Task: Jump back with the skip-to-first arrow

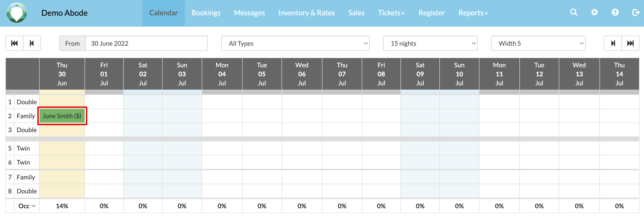Action: click(x=14, y=43)
